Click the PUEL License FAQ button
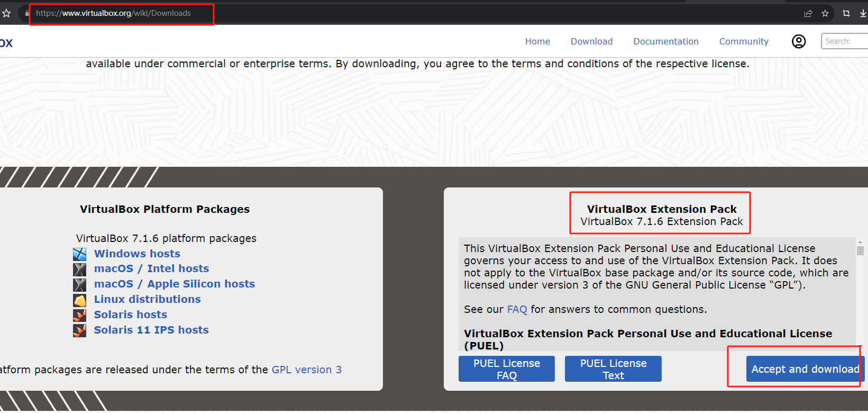 [x=507, y=369]
